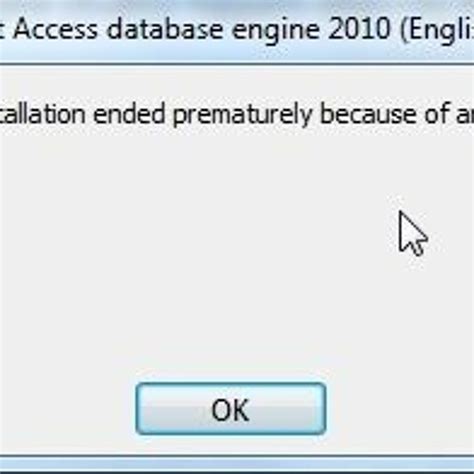Click the blank dialog area above OK

pyautogui.click(x=231, y=300)
